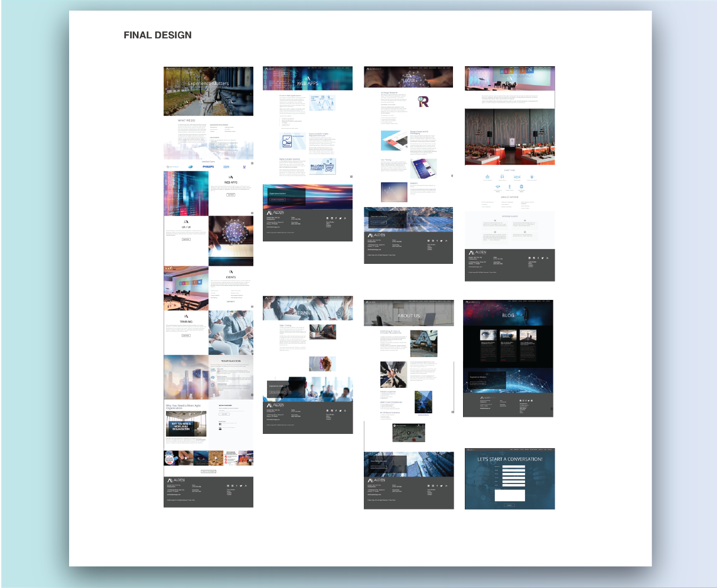This screenshot has width=717, height=588.
Task: Click the YOUR SUCCESS heading
Action: pyautogui.click(x=231, y=361)
